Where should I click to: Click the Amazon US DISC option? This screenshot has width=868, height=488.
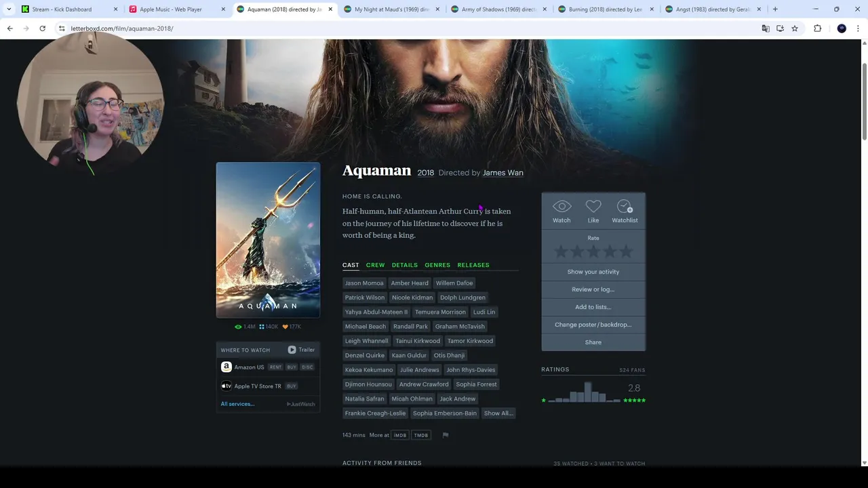307,367
